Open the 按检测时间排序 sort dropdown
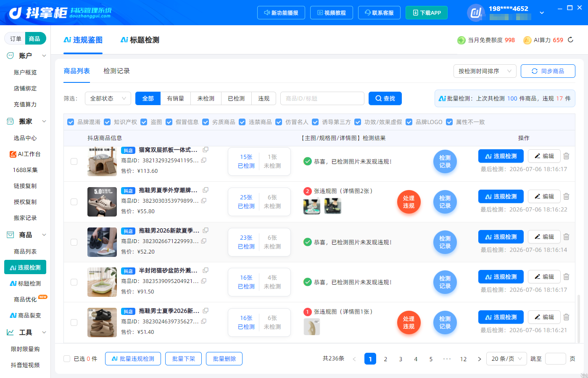Viewport: 588px width, 378px height. coord(485,71)
